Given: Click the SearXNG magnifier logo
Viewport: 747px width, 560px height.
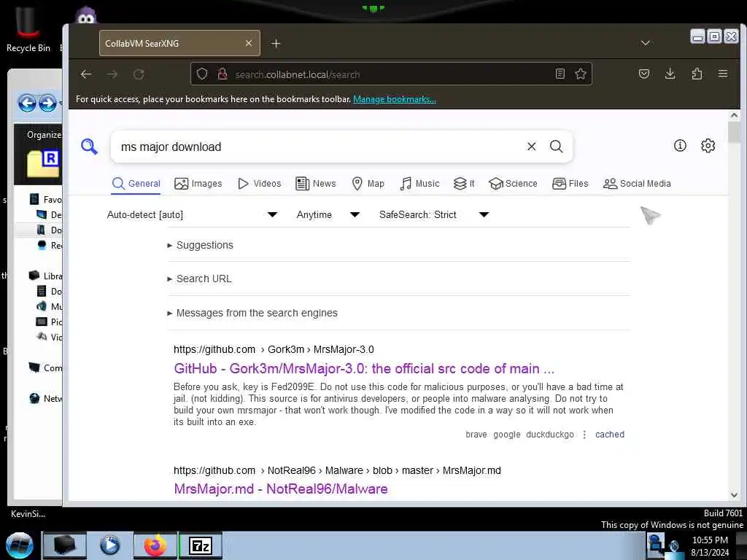Looking at the screenshot, I should 89,146.
